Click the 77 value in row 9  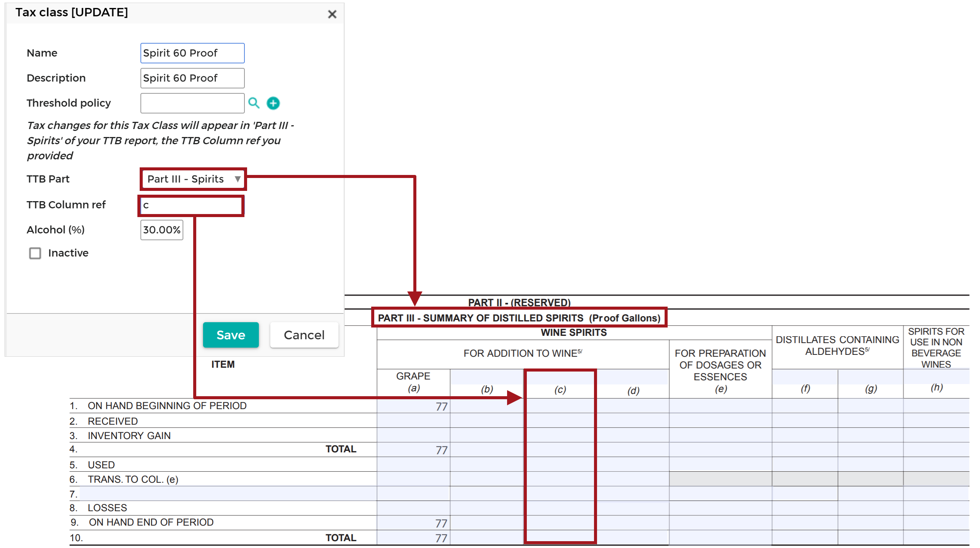coord(441,524)
